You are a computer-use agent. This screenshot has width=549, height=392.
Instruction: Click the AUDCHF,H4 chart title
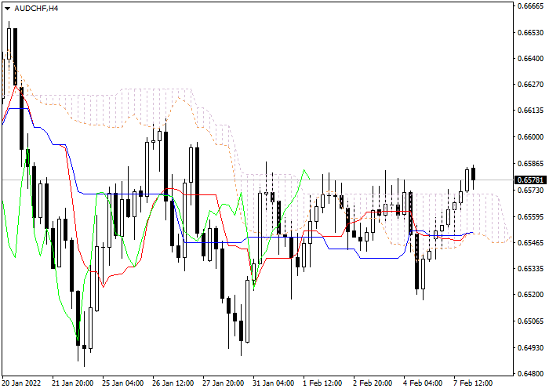tap(36, 9)
